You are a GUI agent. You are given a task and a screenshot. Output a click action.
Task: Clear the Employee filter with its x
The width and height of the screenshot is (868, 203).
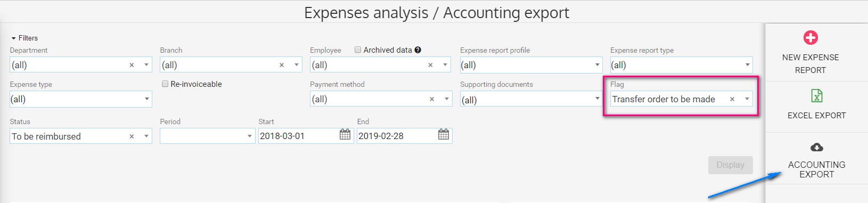[430, 65]
